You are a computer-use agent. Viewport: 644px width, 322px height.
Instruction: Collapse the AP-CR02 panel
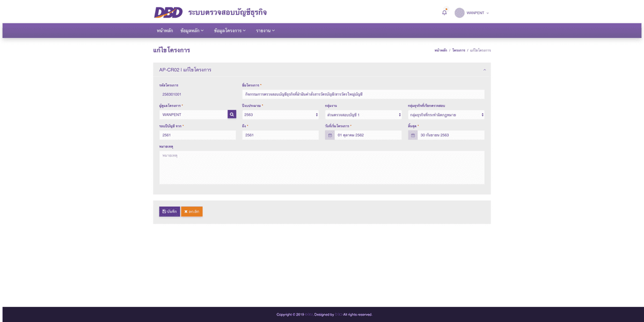coord(485,70)
